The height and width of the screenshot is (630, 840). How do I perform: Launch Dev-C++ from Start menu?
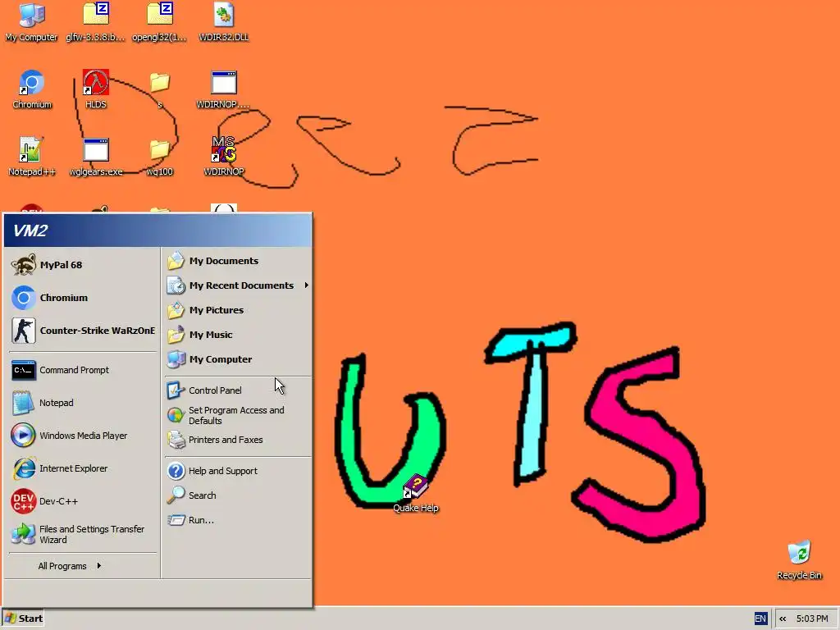point(83,501)
